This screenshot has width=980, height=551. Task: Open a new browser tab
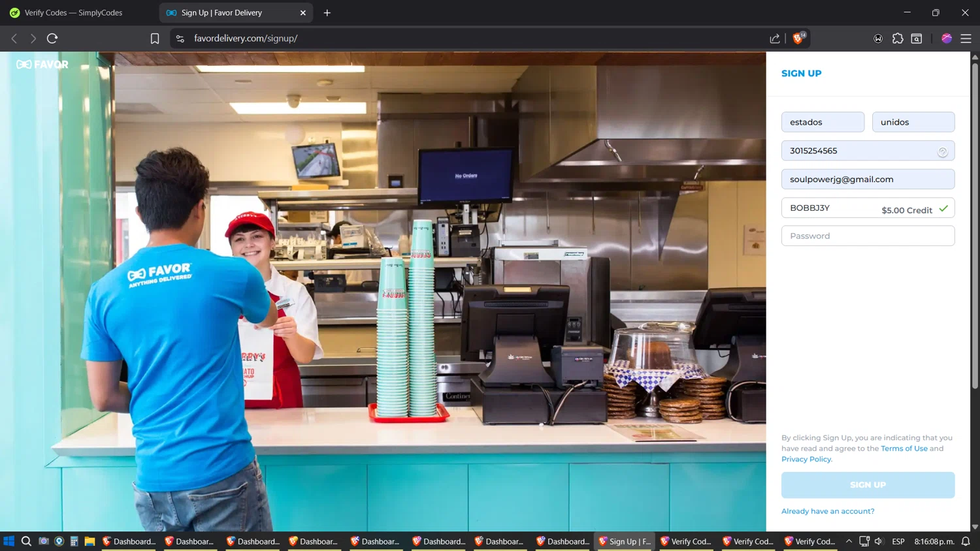click(327, 12)
